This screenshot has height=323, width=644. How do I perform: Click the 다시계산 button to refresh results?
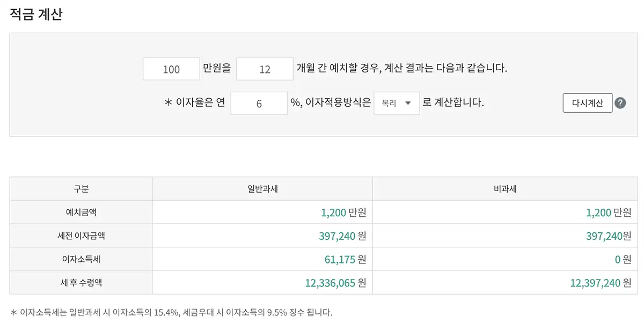[587, 103]
